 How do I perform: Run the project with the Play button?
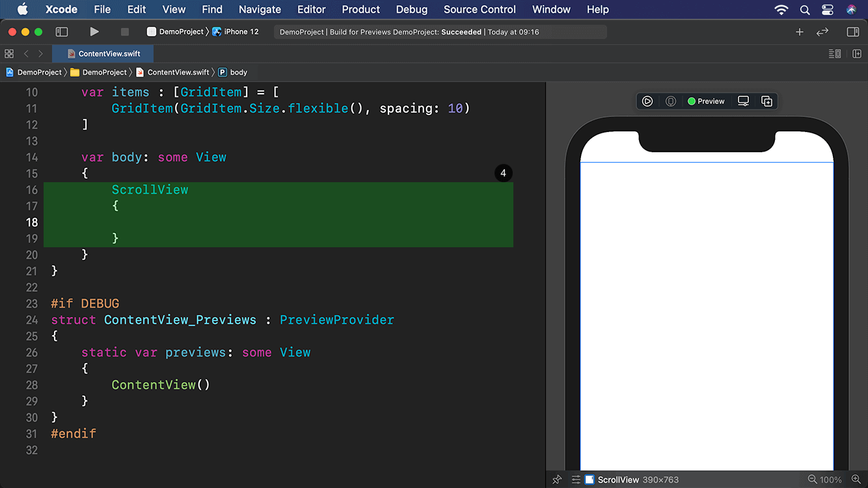(x=94, y=31)
